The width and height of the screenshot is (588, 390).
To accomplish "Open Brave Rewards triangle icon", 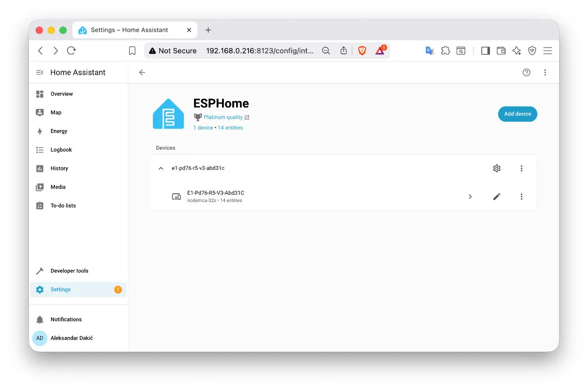I will click(x=380, y=51).
